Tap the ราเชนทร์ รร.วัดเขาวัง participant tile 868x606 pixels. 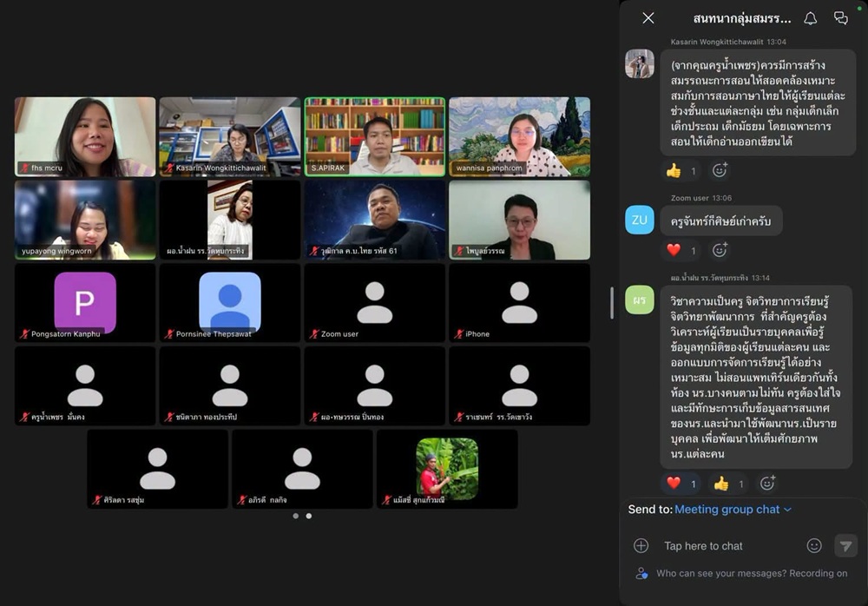coord(519,386)
